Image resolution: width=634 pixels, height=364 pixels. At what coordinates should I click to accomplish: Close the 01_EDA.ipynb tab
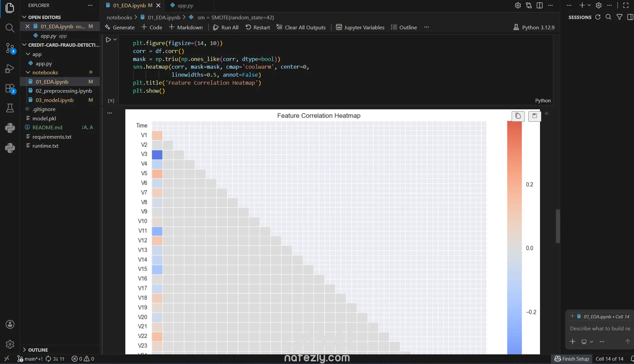(158, 5)
